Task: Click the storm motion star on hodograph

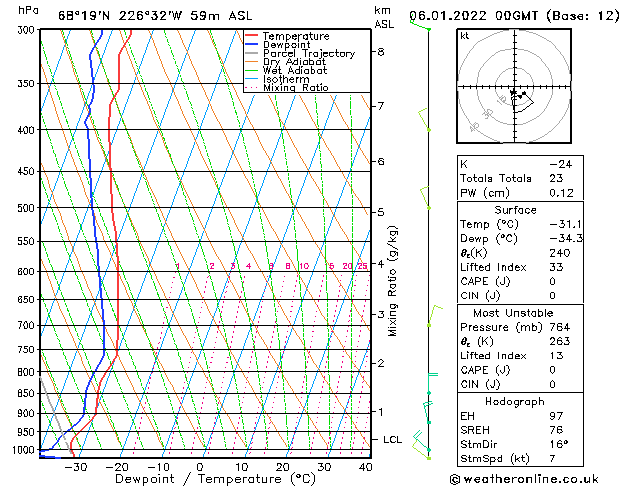Action: coord(513,93)
